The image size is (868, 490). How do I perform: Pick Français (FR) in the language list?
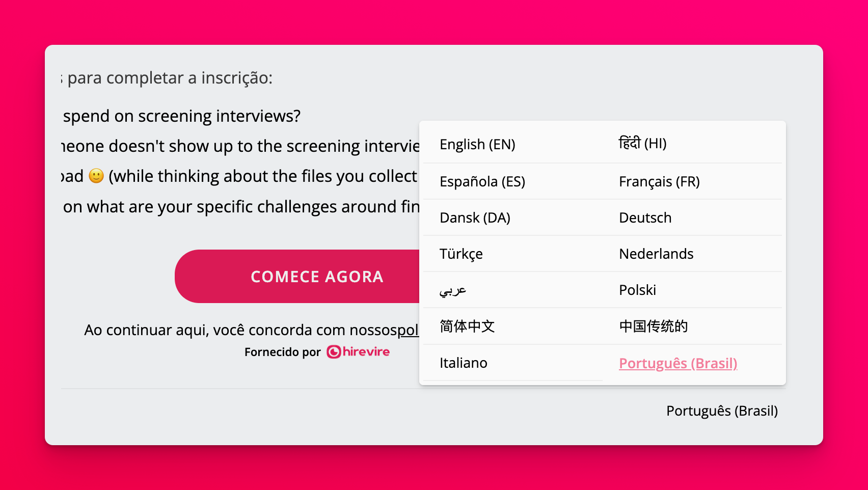(659, 181)
